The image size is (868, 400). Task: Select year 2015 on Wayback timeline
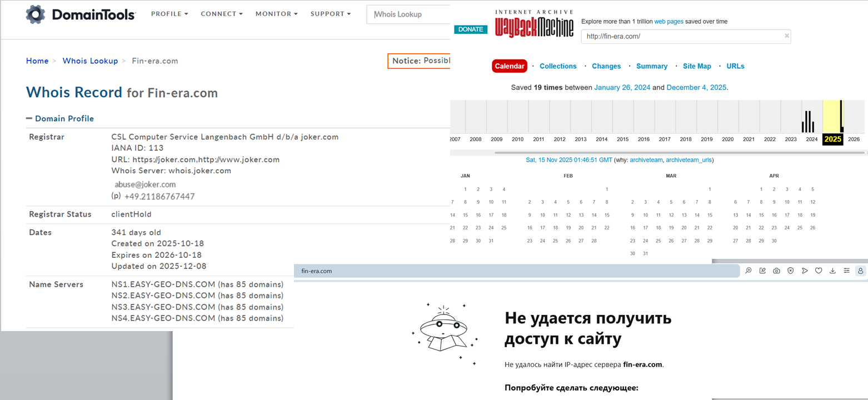622,139
